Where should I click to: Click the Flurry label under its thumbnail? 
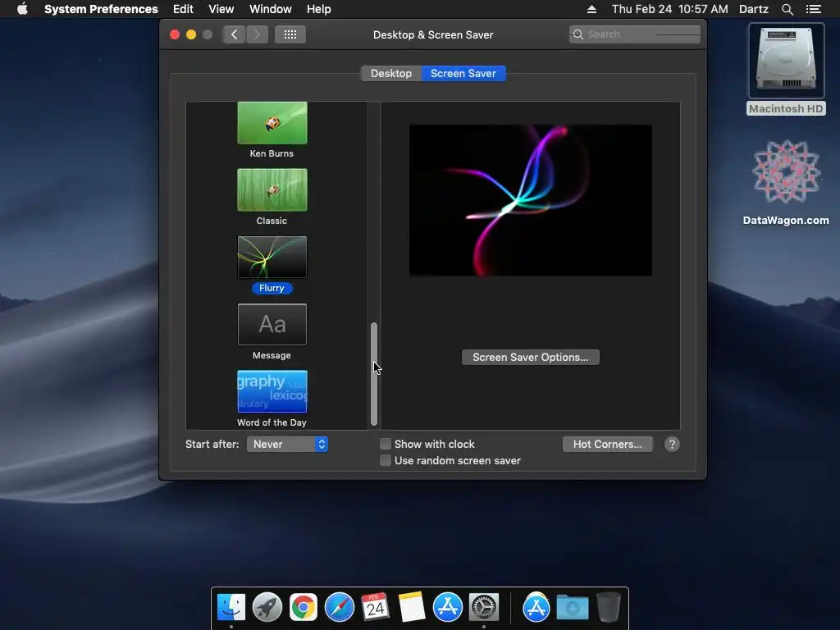[x=272, y=288]
